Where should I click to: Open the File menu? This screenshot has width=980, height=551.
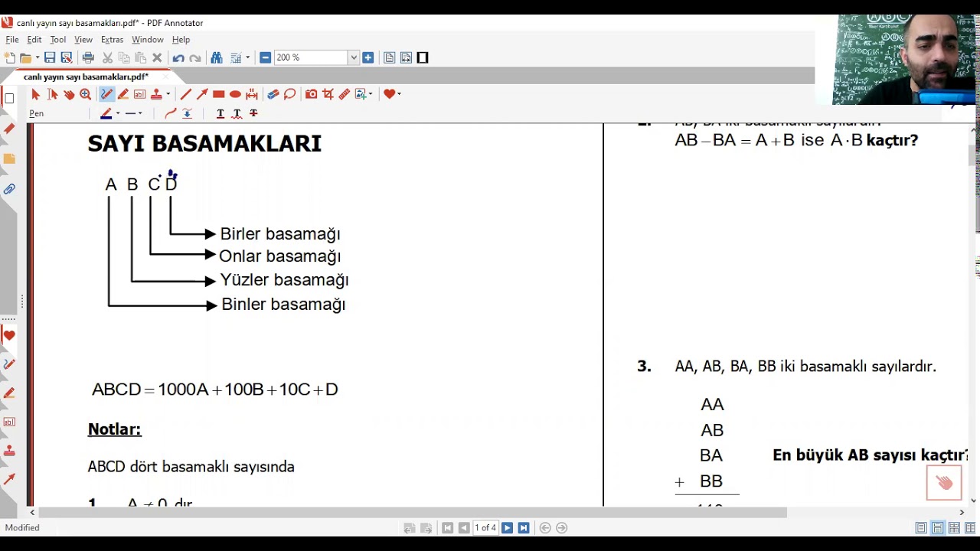12,40
